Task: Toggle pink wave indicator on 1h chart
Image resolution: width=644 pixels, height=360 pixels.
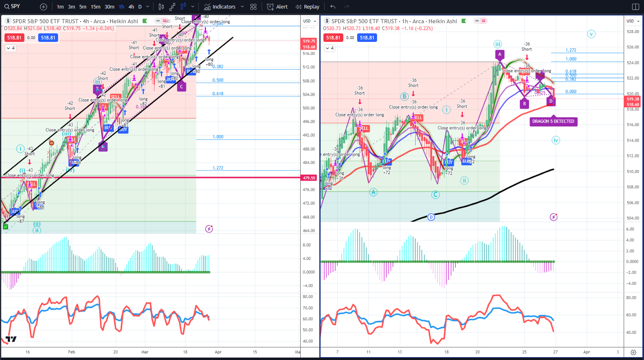Action: [484, 21]
